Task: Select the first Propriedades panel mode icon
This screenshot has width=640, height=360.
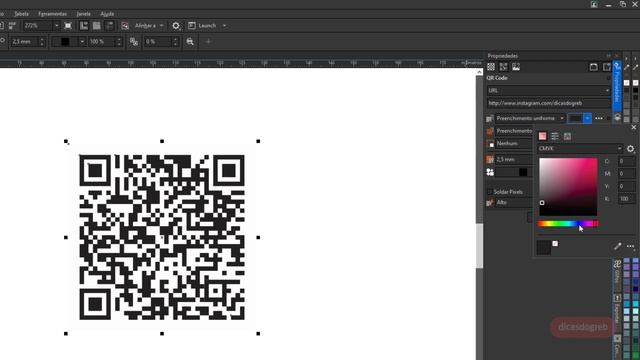Action: tap(491, 67)
